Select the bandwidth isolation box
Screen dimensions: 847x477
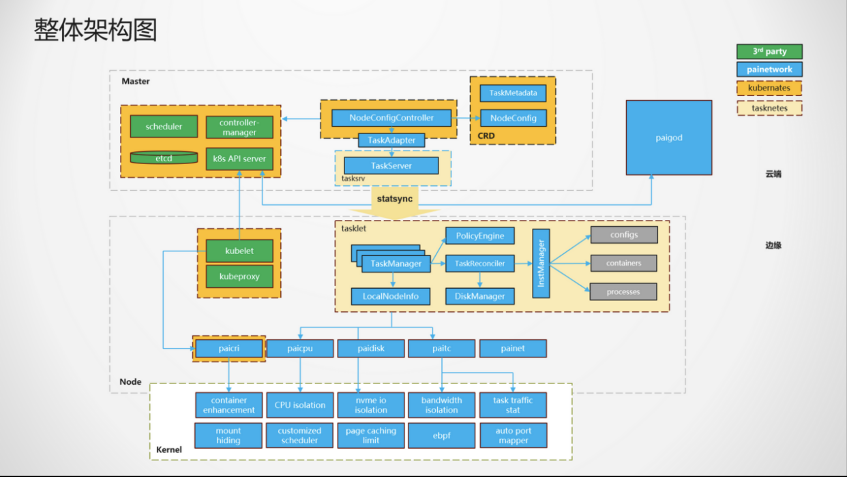[441, 405]
